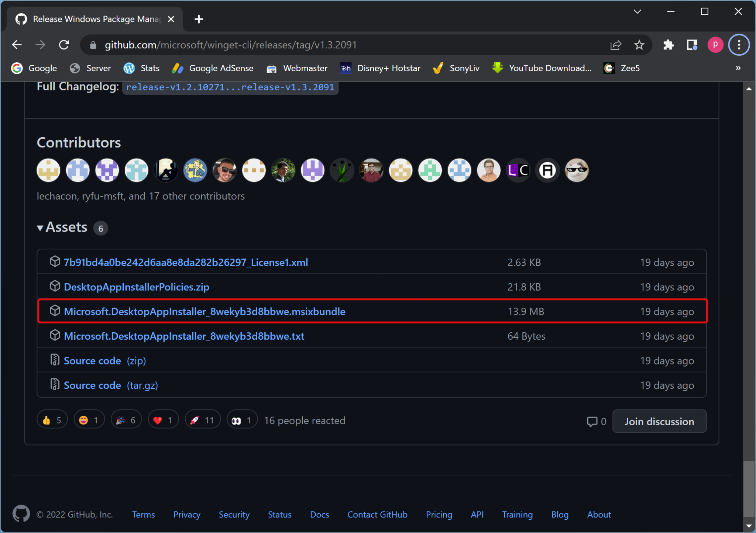Open the Contact GitHub footer link
Image resolution: width=756 pixels, height=533 pixels.
tap(377, 515)
